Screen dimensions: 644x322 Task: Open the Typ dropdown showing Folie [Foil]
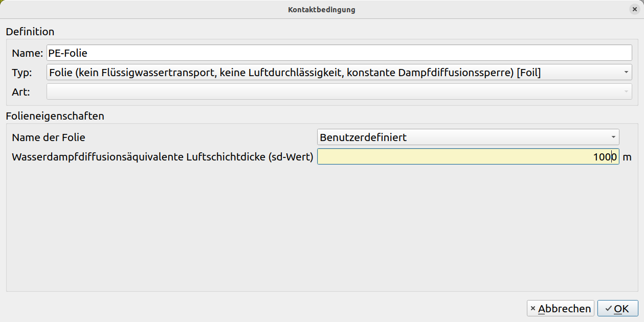coord(339,73)
